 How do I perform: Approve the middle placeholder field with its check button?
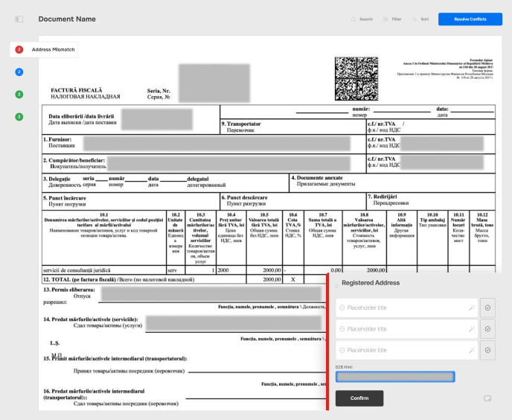(x=487, y=329)
